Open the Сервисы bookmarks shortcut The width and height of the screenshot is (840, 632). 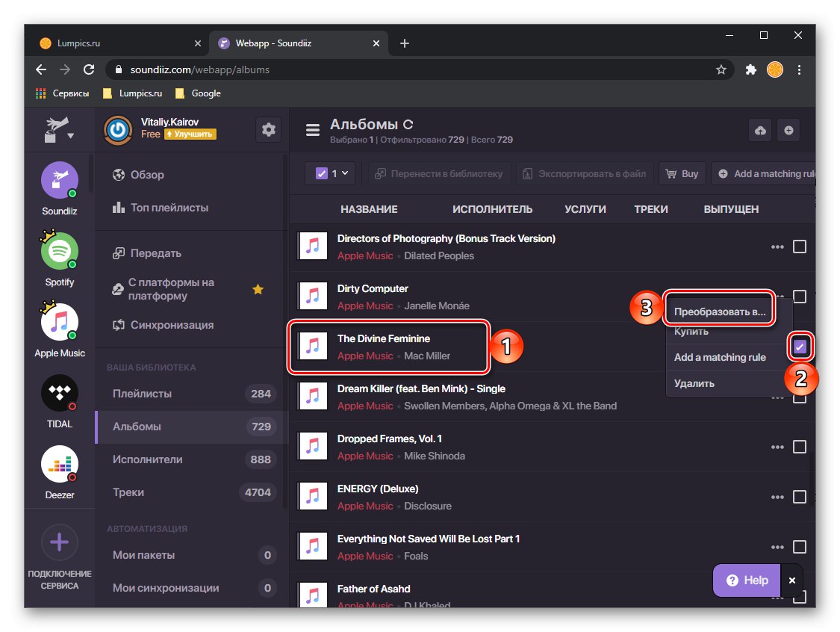tap(62, 93)
